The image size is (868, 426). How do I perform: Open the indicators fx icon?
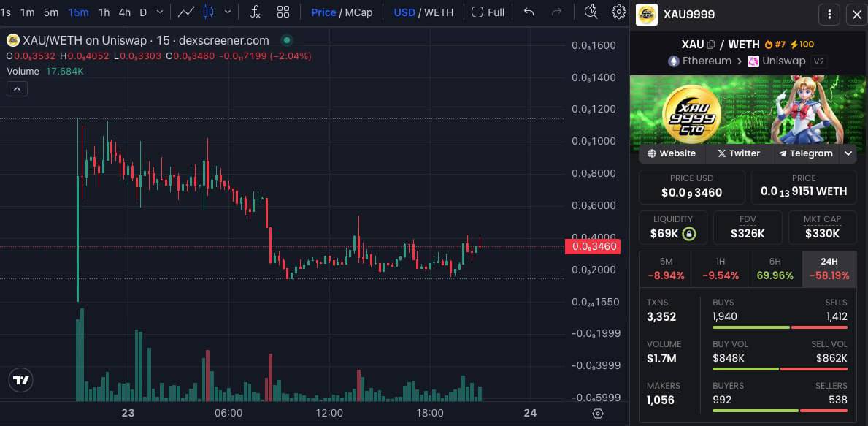(256, 12)
